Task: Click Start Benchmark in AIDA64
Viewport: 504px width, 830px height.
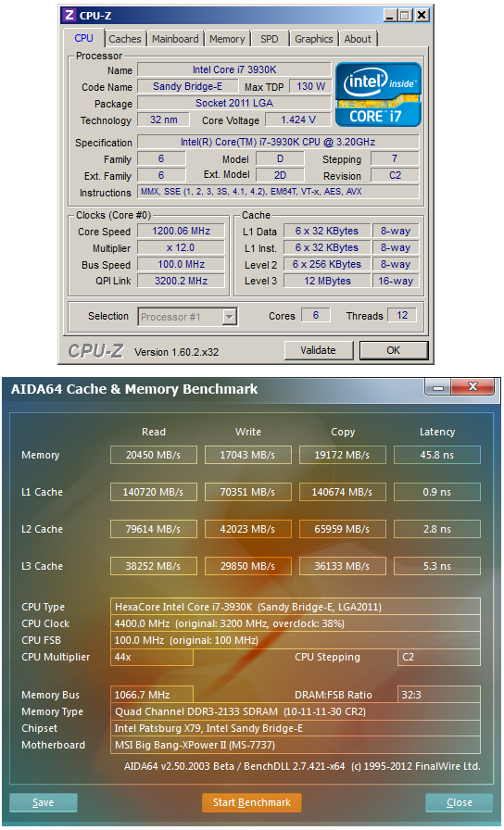Action: coord(252,802)
